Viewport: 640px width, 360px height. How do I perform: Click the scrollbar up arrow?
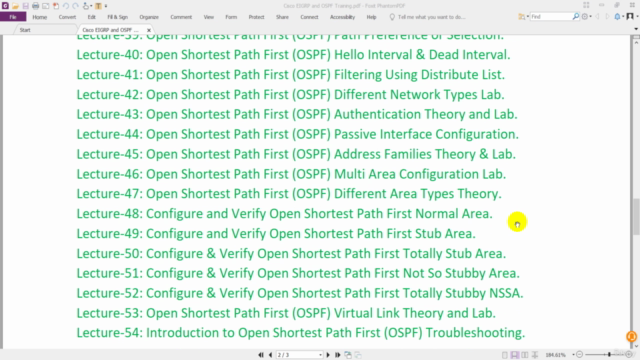636,42
